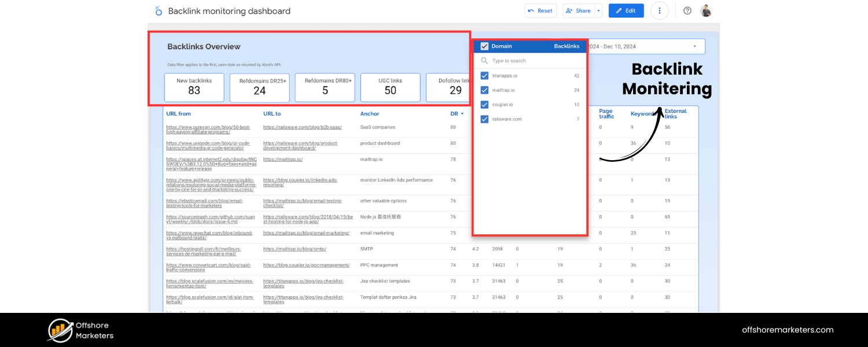Open the mailtrap.io link in URL to column
Viewport: 868px width, 347px height.
tap(282, 159)
